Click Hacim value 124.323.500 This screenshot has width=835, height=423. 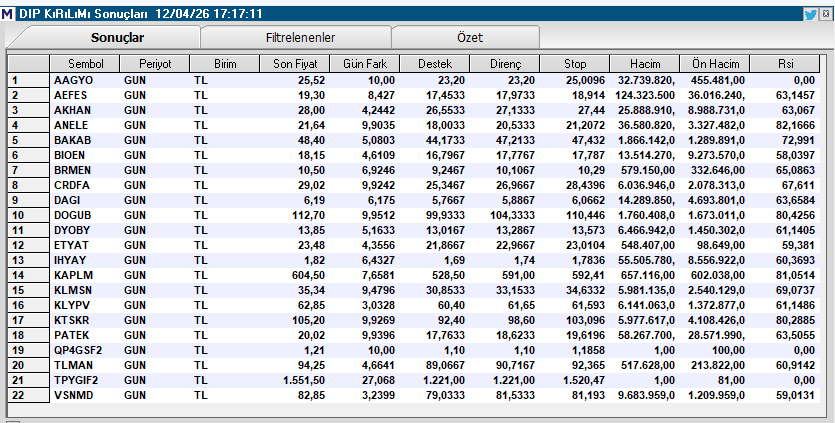644,95
